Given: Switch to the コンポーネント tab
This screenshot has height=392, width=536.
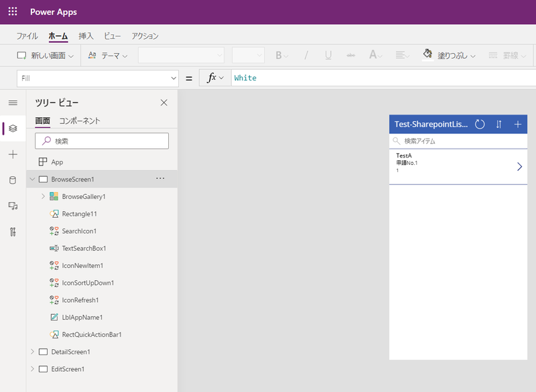Looking at the screenshot, I should [x=80, y=121].
